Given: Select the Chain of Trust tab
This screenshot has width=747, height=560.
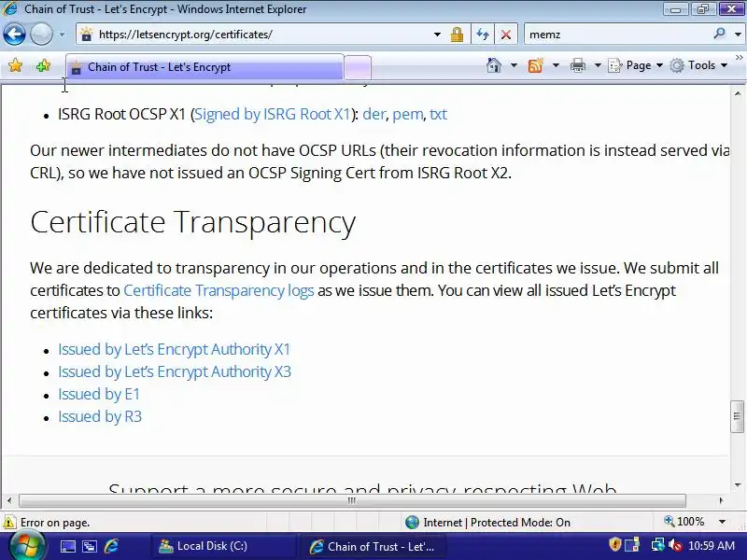Looking at the screenshot, I should pyautogui.click(x=204, y=67).
